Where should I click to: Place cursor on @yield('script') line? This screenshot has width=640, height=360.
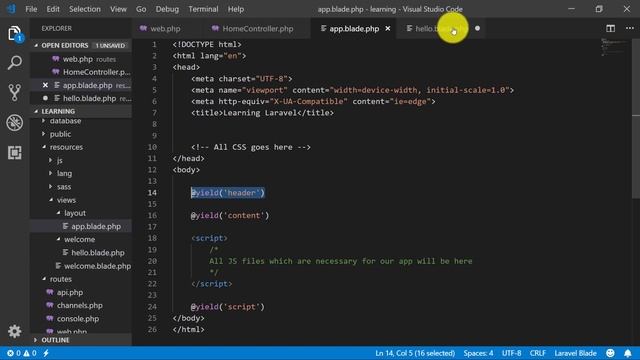[227, 307]
